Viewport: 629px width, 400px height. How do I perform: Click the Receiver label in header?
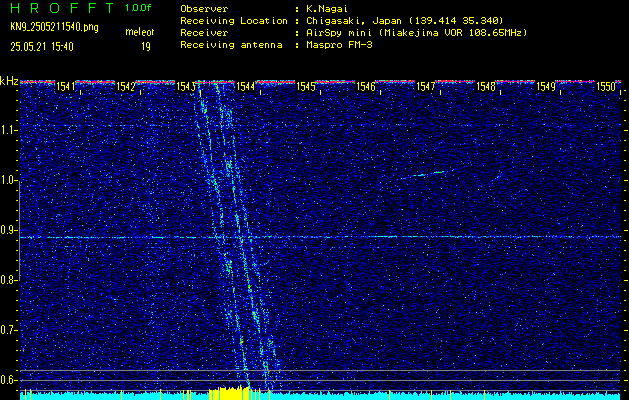point(204,33)
